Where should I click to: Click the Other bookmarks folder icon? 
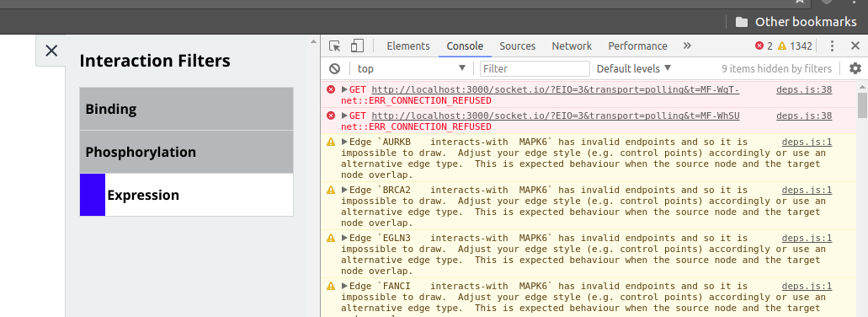742,22
